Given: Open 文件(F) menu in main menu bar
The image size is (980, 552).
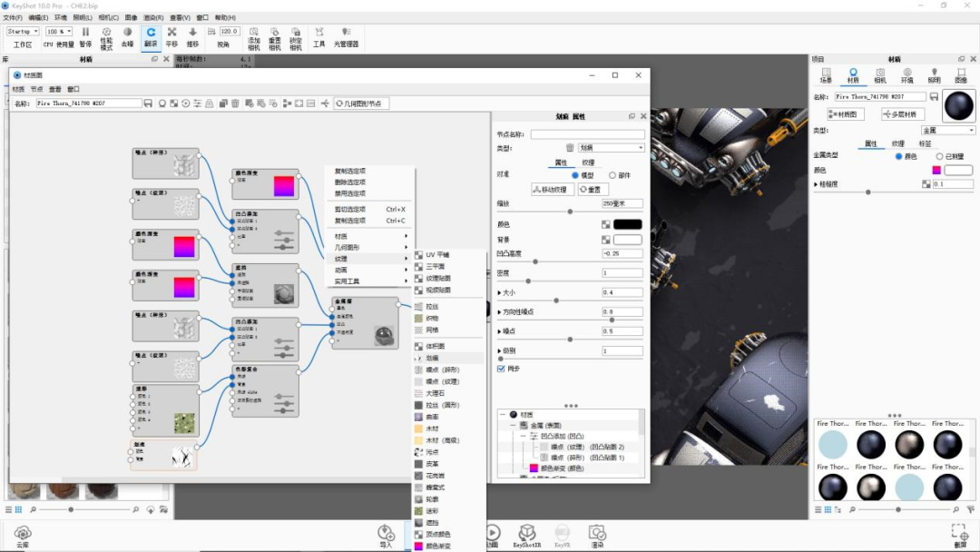Looking at the screenshot, I should pos(13,17).
